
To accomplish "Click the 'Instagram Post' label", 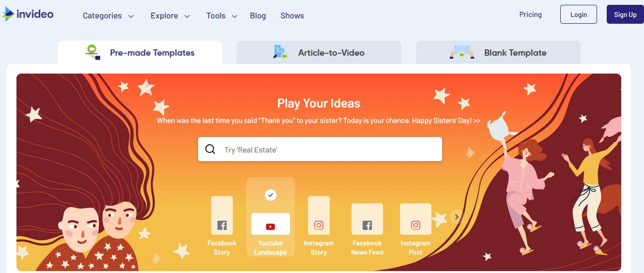I will pyautogui.click(x=415, y=248).
